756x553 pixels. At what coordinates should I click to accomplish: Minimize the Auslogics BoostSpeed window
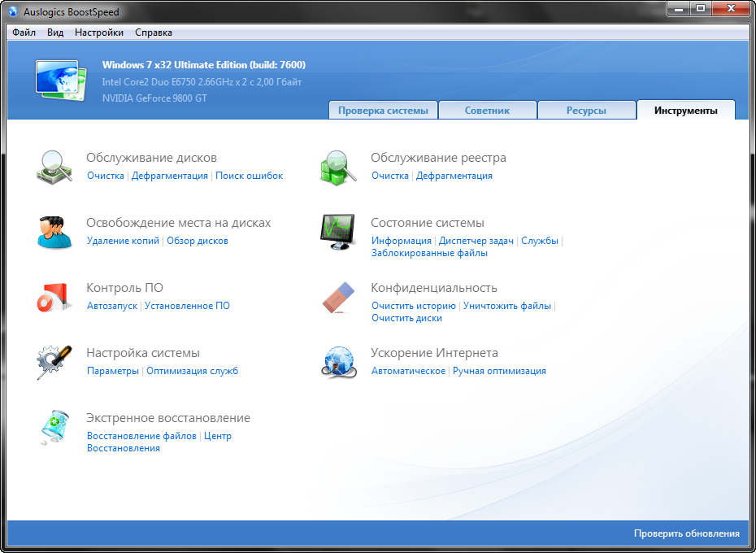(680, 9)
